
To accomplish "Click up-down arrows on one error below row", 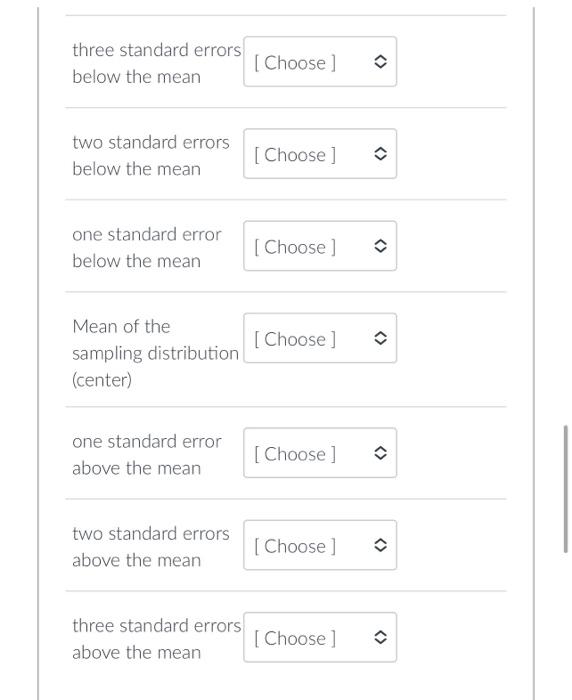I will tap(380, 246).
